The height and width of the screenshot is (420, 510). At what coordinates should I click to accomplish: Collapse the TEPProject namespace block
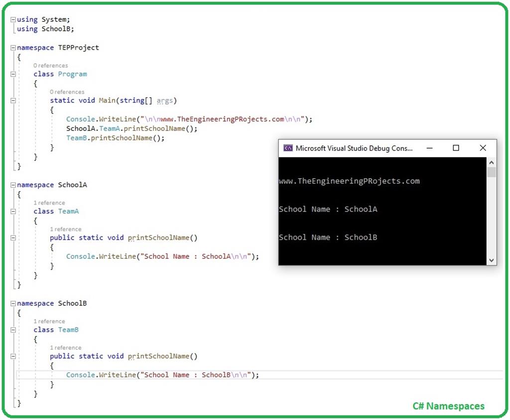coord(13,48)
